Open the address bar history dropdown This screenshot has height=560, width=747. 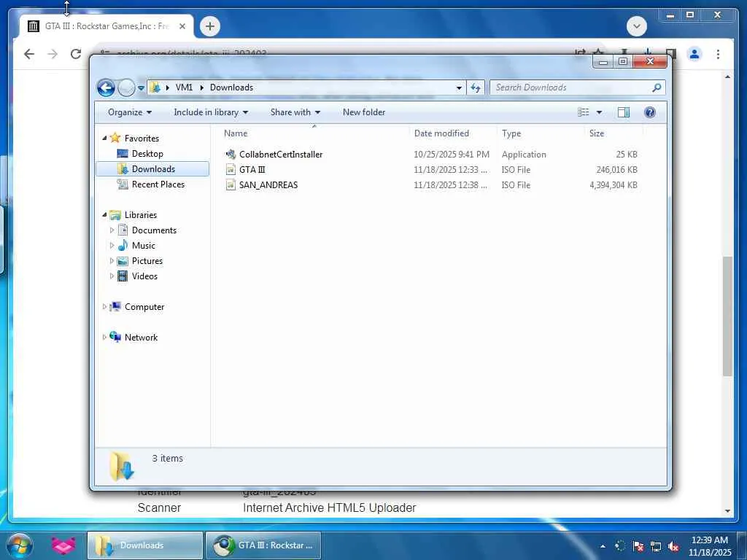coord(459,87)
